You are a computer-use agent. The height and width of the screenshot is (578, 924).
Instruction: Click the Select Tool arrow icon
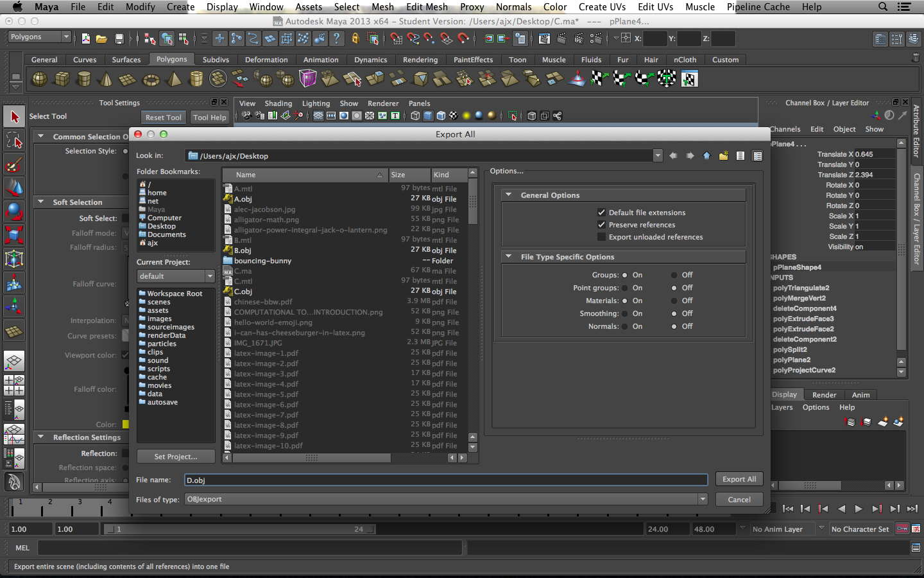point(14,117)
